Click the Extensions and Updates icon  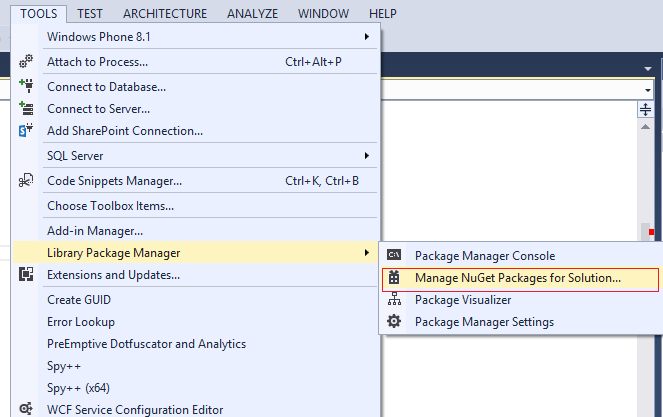26,274
